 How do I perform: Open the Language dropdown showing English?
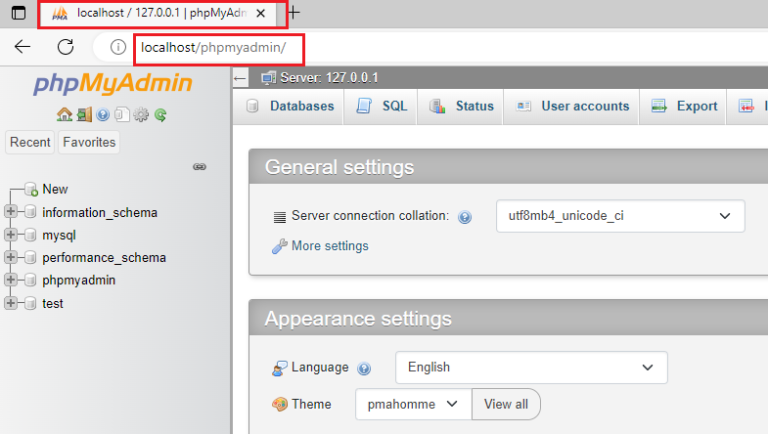(x=531, y=367)
